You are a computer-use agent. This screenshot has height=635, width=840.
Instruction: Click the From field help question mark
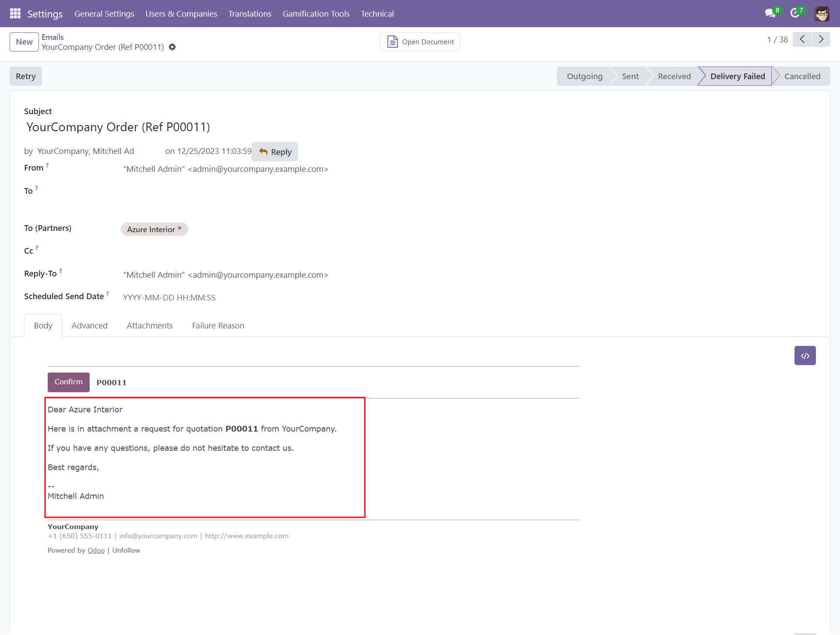(x=47, y=165)
